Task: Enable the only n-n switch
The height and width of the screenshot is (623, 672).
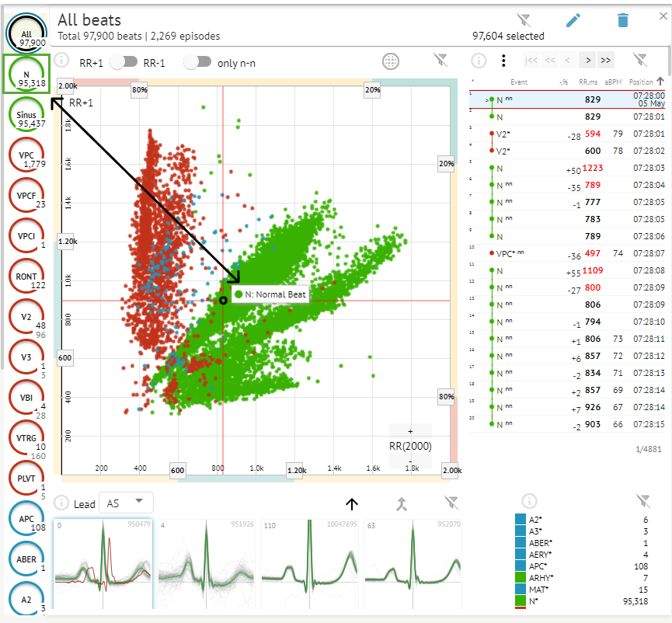Action: [x=204, y=62]
